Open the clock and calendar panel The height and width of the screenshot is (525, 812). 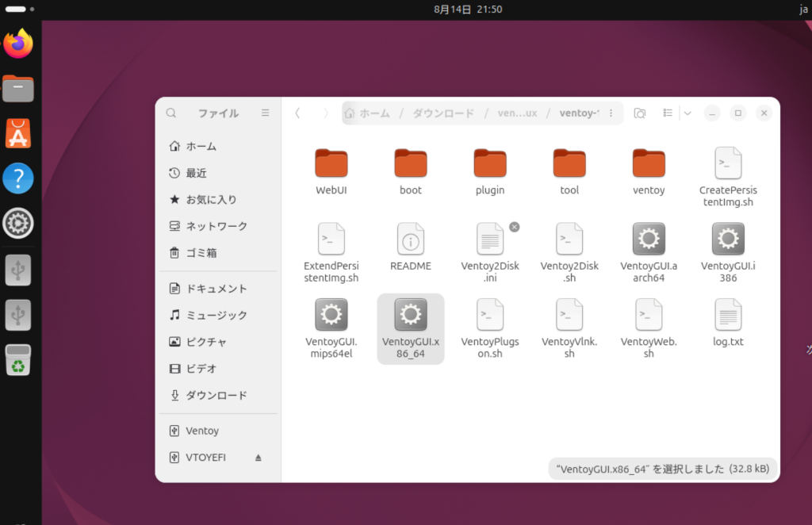click(x=468, y=10)
